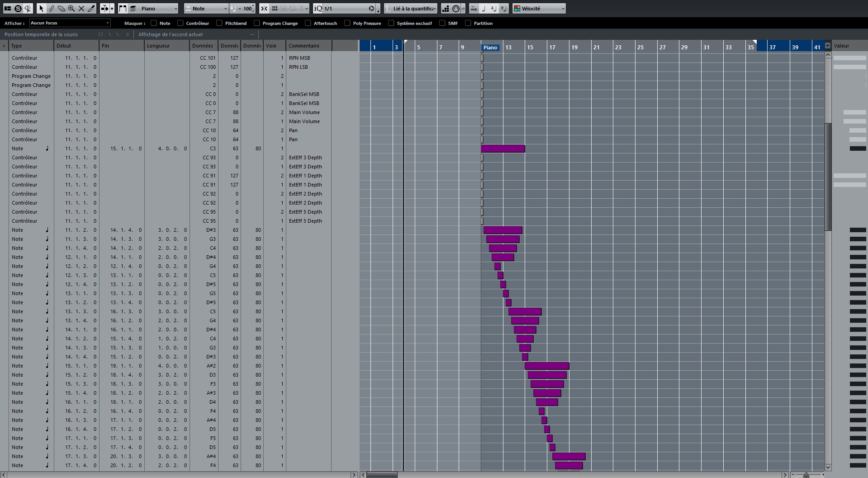Open the Vélocité event colors dropdown
This screenshot has width=868, height=478.
coord(539,8)
